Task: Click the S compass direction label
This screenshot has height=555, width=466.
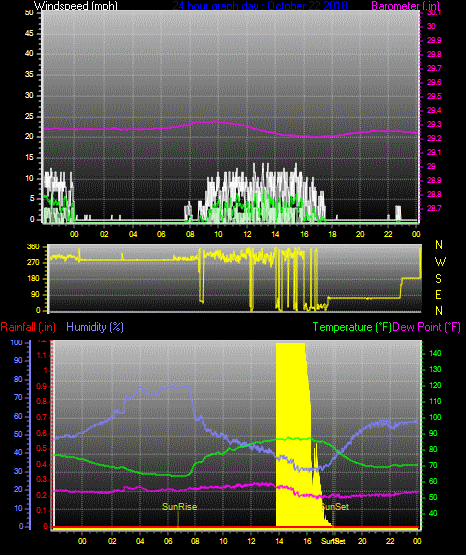Action: coord(438,279)
